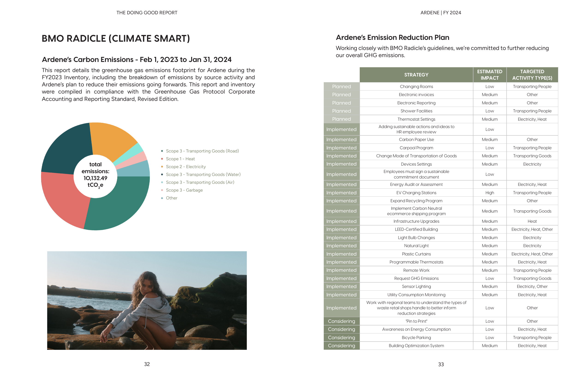Click page number 33
The width and height of the screenshot is (588, 380).
441,364
